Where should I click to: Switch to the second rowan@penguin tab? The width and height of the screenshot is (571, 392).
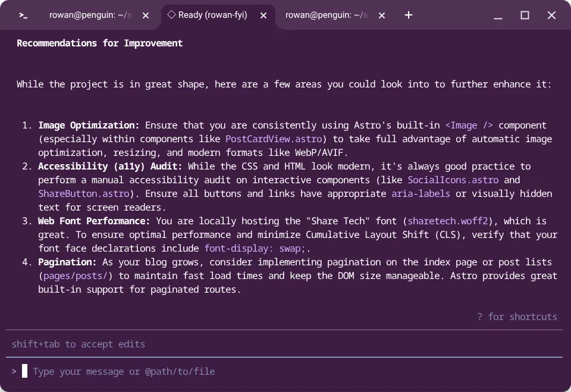coord(326,15)
